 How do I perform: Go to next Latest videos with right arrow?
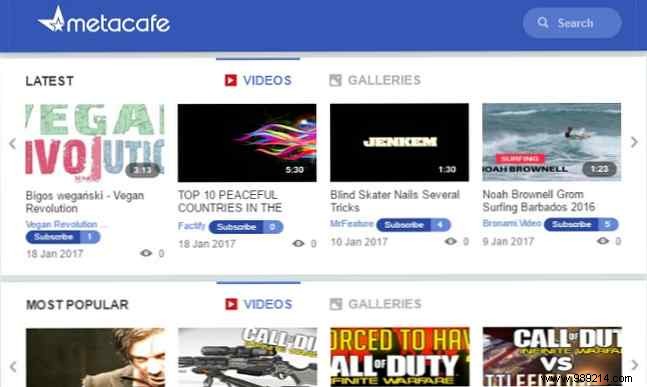click(634, 142)
